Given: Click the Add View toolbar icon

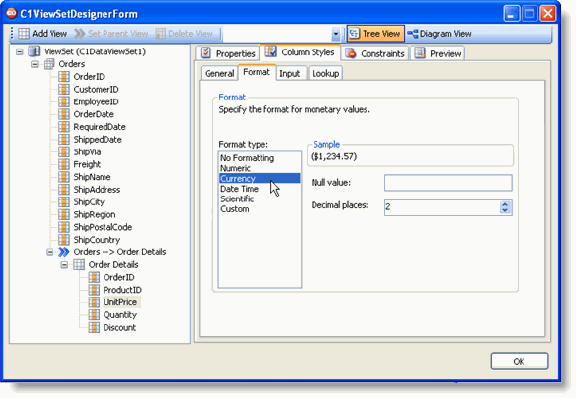Looking at the screenshot, I should point(24,34).
